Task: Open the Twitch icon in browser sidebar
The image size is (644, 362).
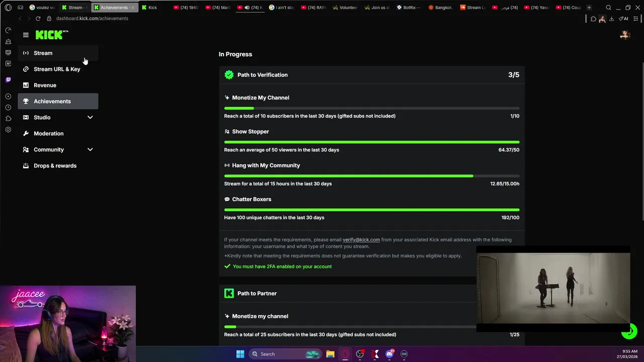Action: pyautogui.click(x=8, y=80)
